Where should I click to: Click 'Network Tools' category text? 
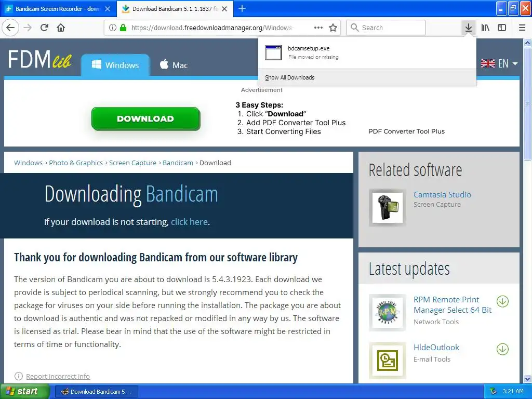click(436, 322)
